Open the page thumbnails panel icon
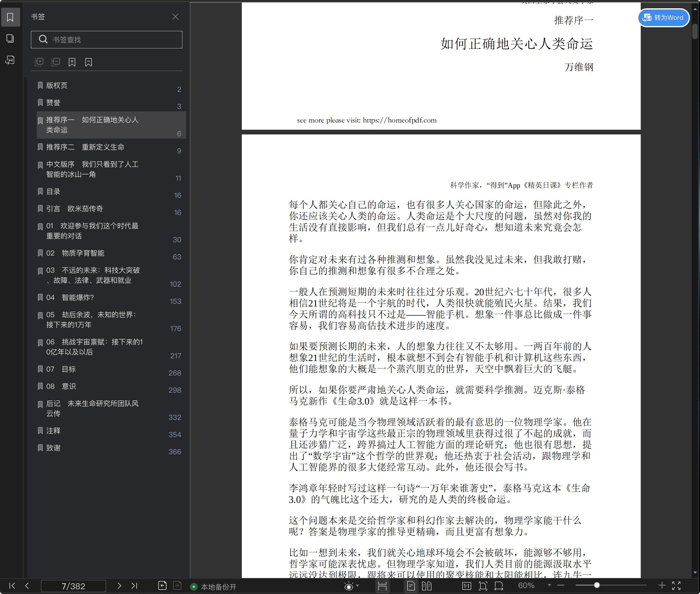Image resolution: width=700 pixels, height=594 pixels. (x=10, y=38)
